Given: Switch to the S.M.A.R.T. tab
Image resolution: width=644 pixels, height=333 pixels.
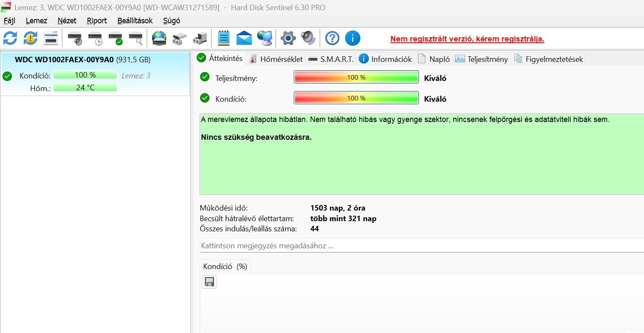Looking at the screenshot, I should coord(331,59).
